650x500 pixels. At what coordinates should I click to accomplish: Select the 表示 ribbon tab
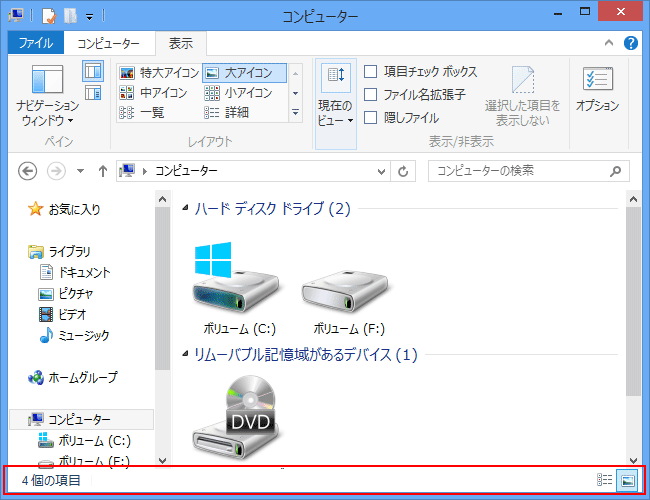point(181,43)
